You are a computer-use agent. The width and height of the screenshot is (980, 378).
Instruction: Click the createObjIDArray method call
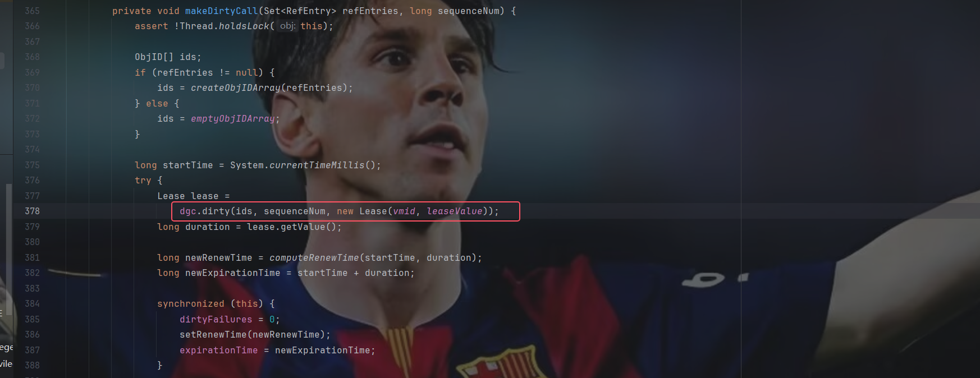point(236,88)
